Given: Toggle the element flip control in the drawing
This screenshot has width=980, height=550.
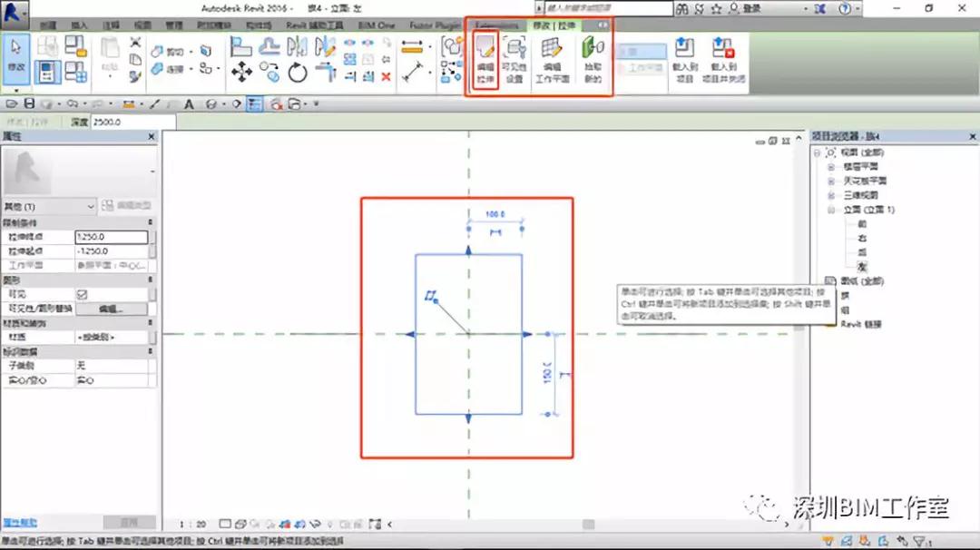Looking at the screenshot, I should pos(431,296).
